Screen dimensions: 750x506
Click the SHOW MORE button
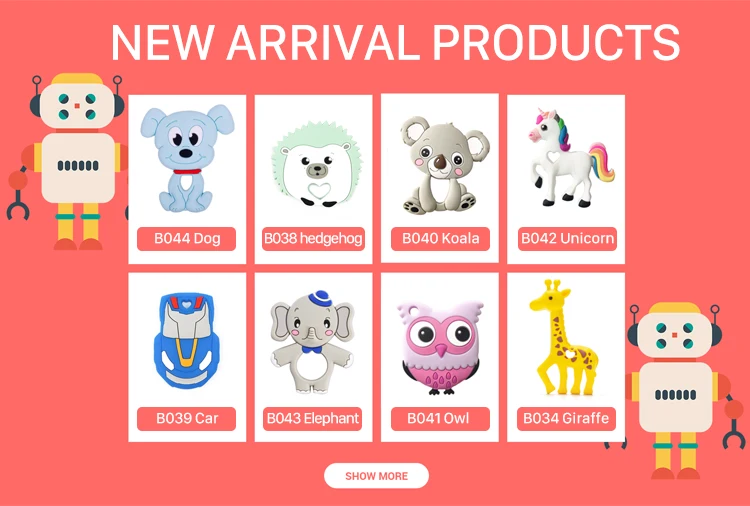click(376, 476)
